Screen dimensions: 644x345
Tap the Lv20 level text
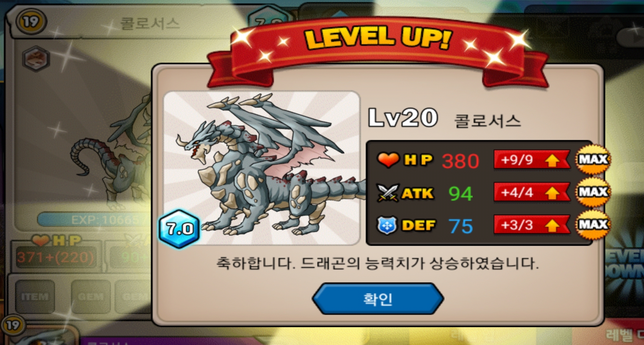click(x=403, y=118)
